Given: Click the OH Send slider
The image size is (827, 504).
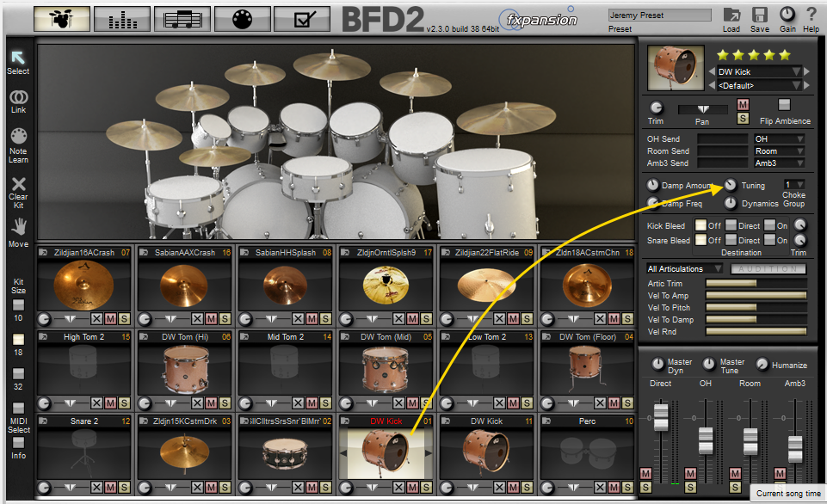Looking at the screenshot, I should tap(723, 138).
